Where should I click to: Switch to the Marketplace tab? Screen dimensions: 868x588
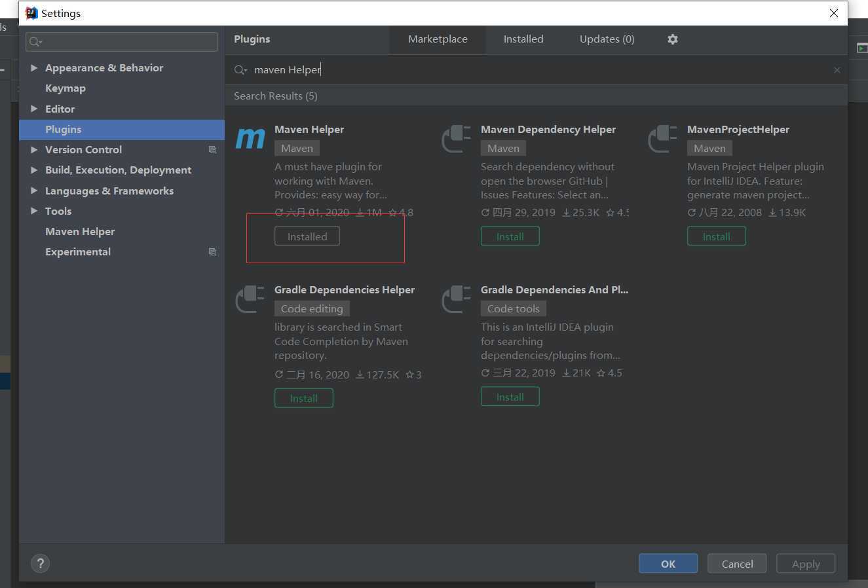[x=438, y=39]
